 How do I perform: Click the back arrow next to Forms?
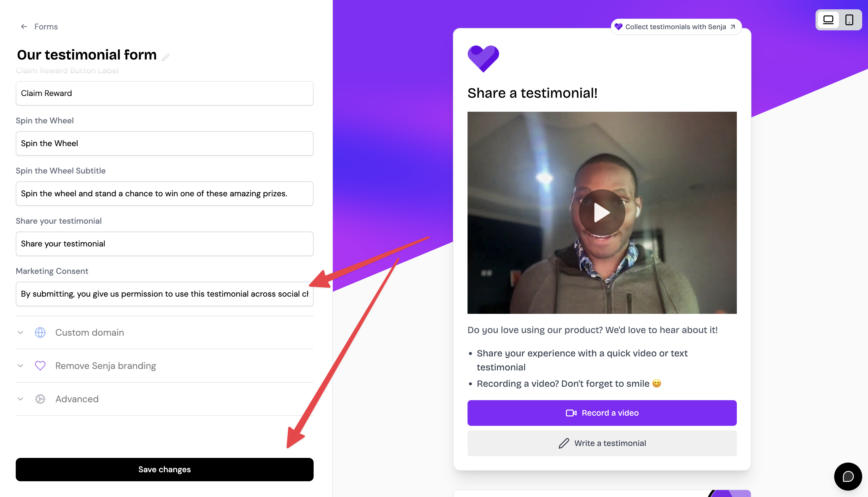pyautogui.click(x=24, y=27)
